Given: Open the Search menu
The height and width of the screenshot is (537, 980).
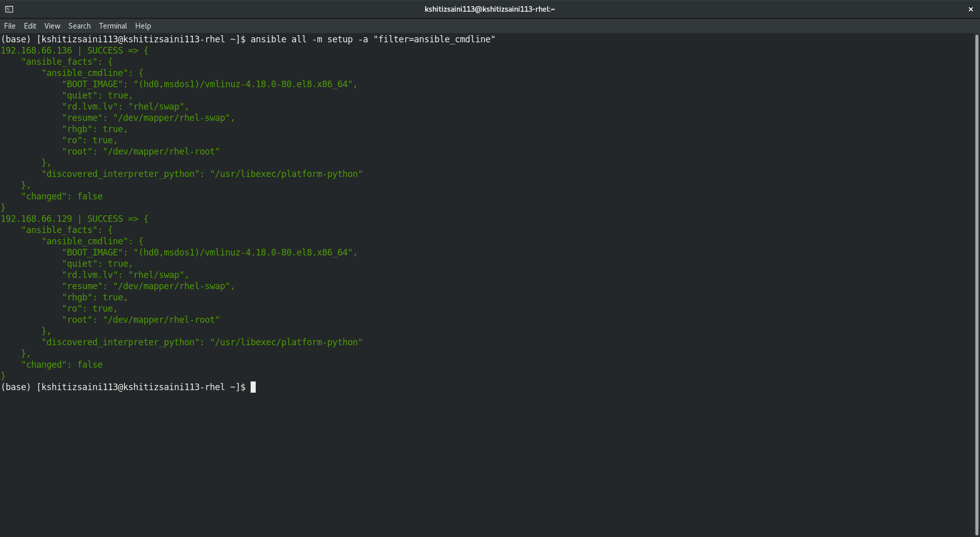Looking at the screenshot, I should (x=80, y=26).
